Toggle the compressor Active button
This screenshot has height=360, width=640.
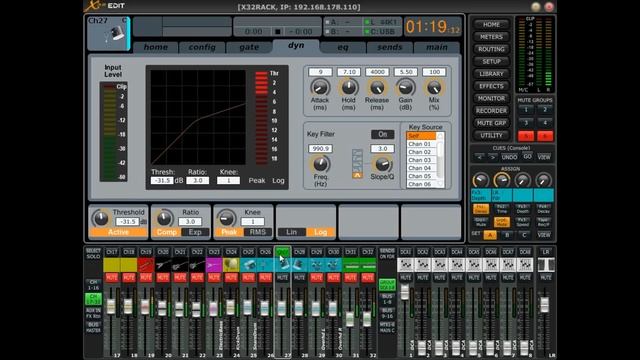click(118, 232)
